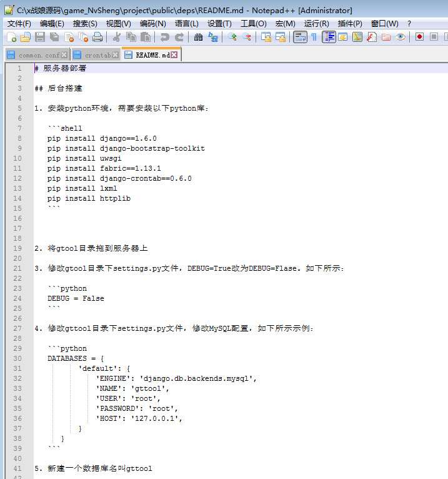
Task: Open the 窗口(W) menu
Action: tap(384, 24)
